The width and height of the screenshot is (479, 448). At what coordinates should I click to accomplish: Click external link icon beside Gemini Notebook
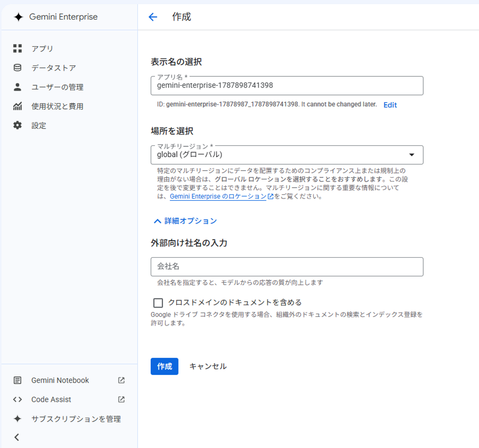click(121, 380)
